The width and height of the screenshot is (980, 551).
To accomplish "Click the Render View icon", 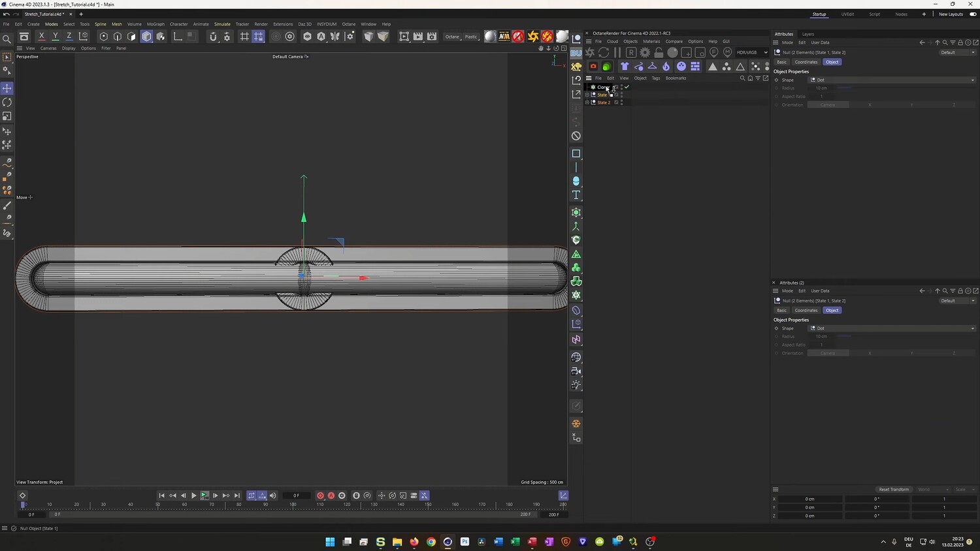I will tap(404, 37).
